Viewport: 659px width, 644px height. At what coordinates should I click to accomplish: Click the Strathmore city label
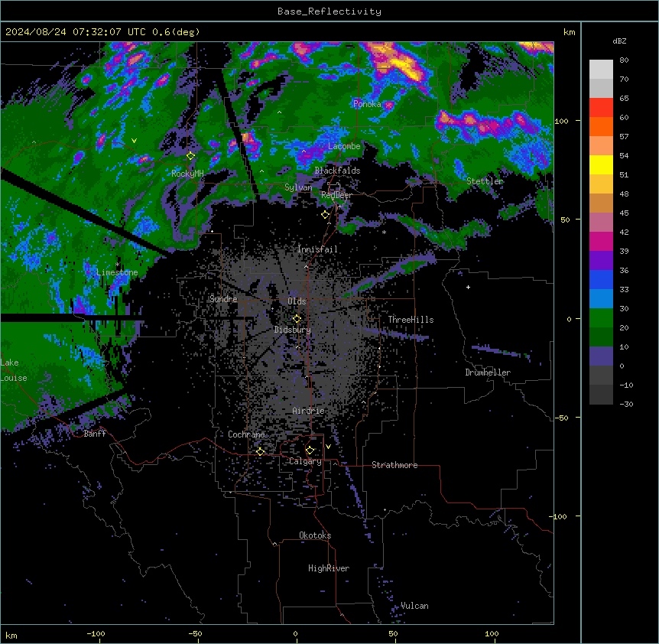(x=394, y=465)
